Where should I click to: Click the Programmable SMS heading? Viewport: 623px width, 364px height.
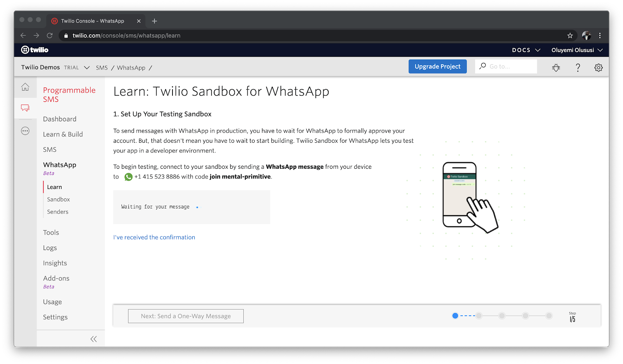[69, 94]
